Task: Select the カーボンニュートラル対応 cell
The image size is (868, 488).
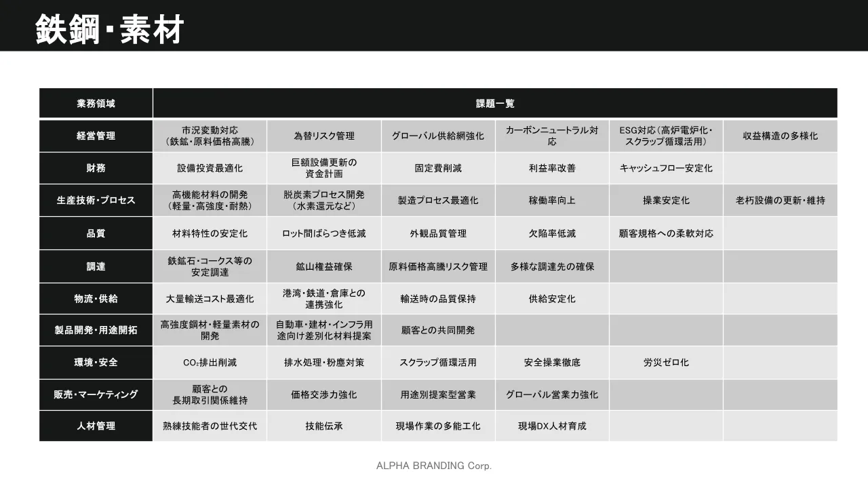Action: click(x=552, y=136)
